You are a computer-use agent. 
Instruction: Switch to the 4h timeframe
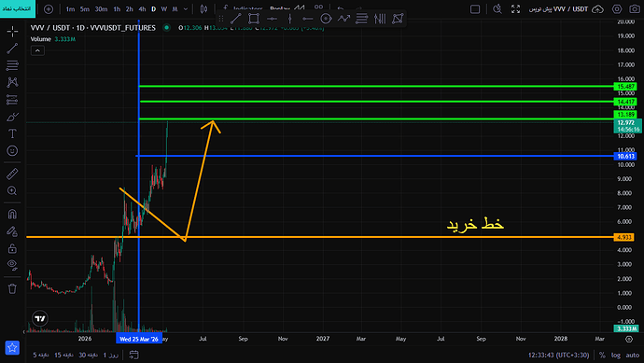[142, 9]
